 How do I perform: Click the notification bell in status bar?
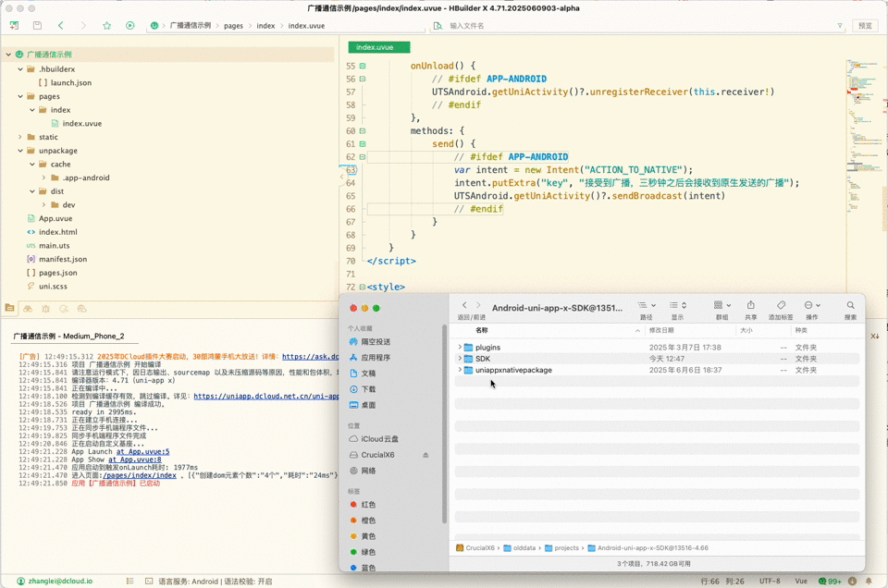point(869,582)
